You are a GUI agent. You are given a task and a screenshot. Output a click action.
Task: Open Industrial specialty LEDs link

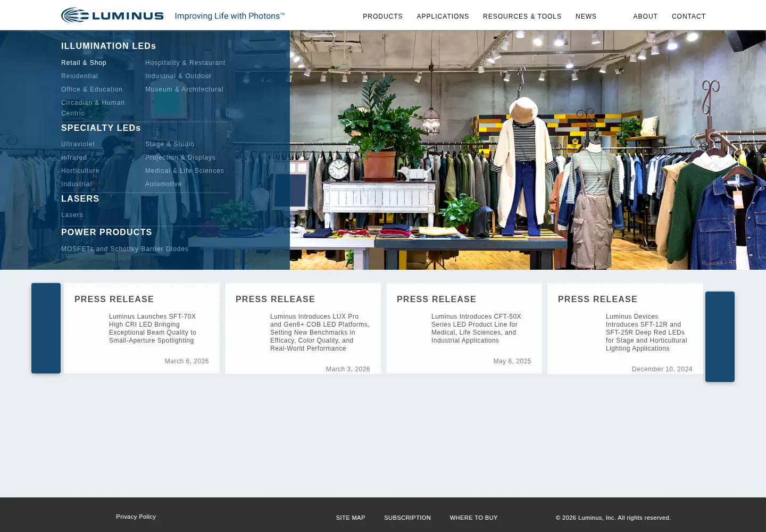[76, 184]
